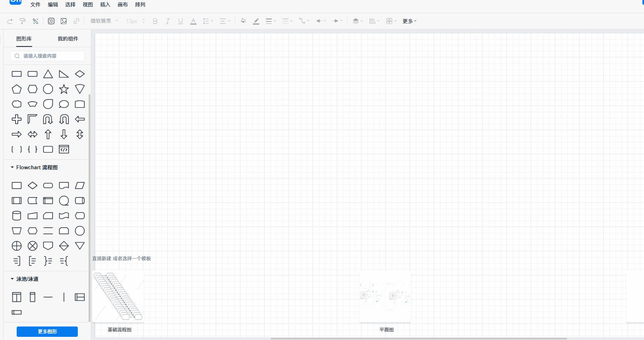Select the speech bubble shape
This screenshot has height=340, width=644.
pos(64,104)
